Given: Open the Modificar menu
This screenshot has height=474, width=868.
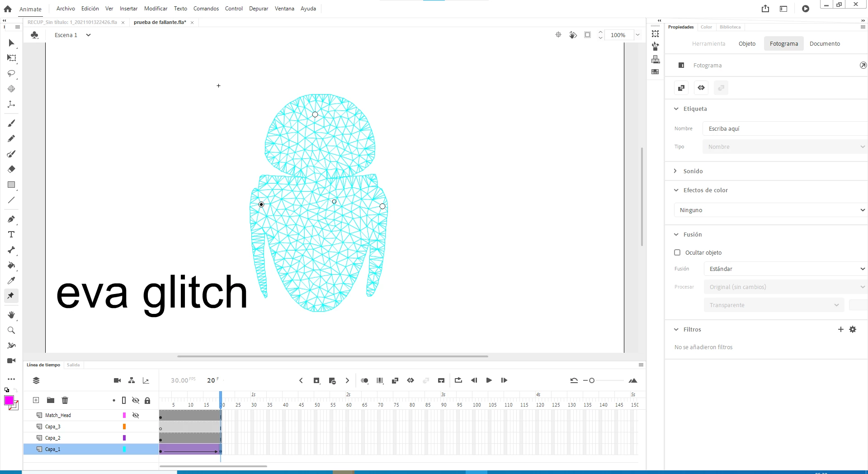Looking at the screenshot, I should pos(156,9).
